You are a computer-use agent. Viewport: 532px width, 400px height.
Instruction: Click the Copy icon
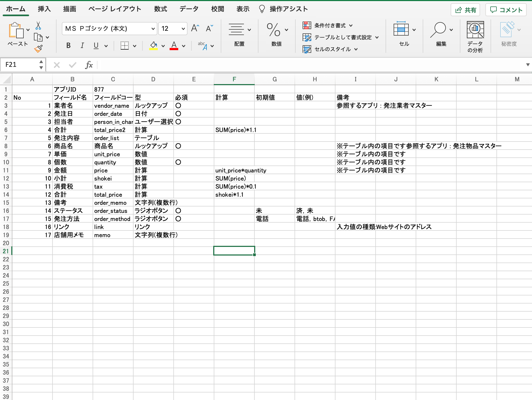38,37
